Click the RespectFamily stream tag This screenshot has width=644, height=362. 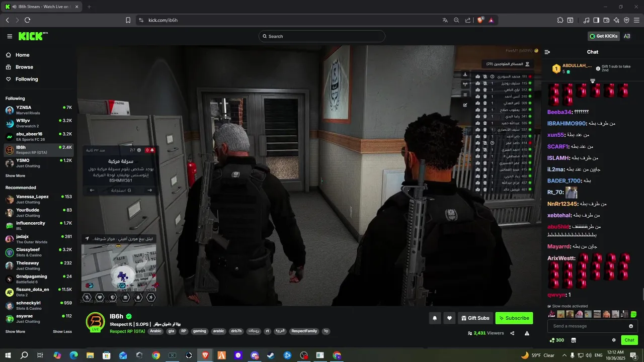coord(304,331)
